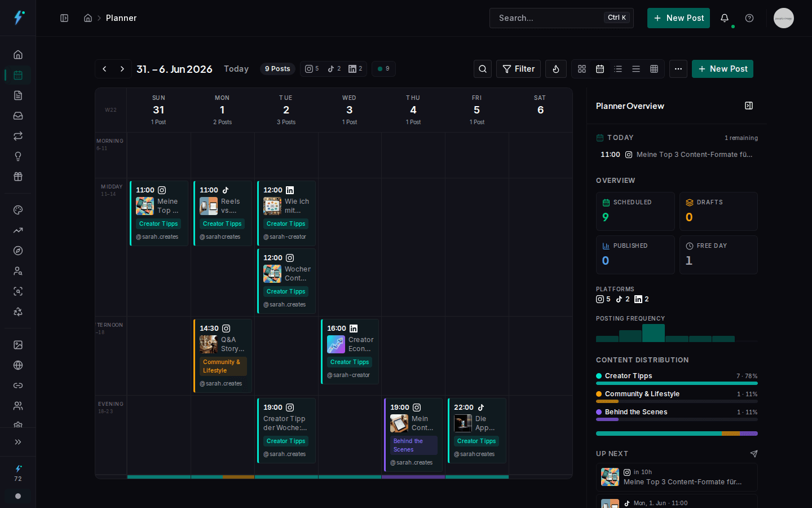
Task: Open Thursday 19:00 Mein Cont post card
Action: point(414,435)
